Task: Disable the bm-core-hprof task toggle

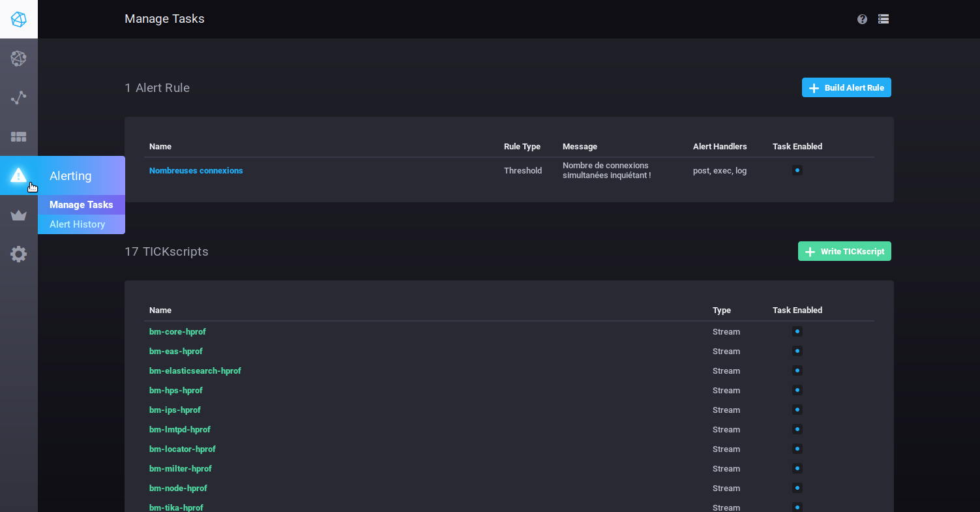Action: click(x=797, y=331)
